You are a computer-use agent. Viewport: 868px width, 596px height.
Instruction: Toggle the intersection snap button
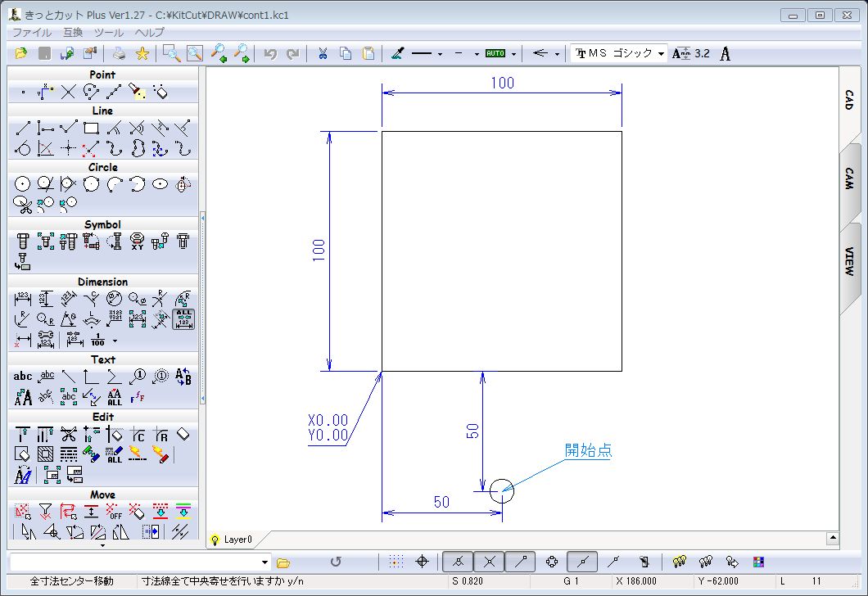[x=490, y=562]
